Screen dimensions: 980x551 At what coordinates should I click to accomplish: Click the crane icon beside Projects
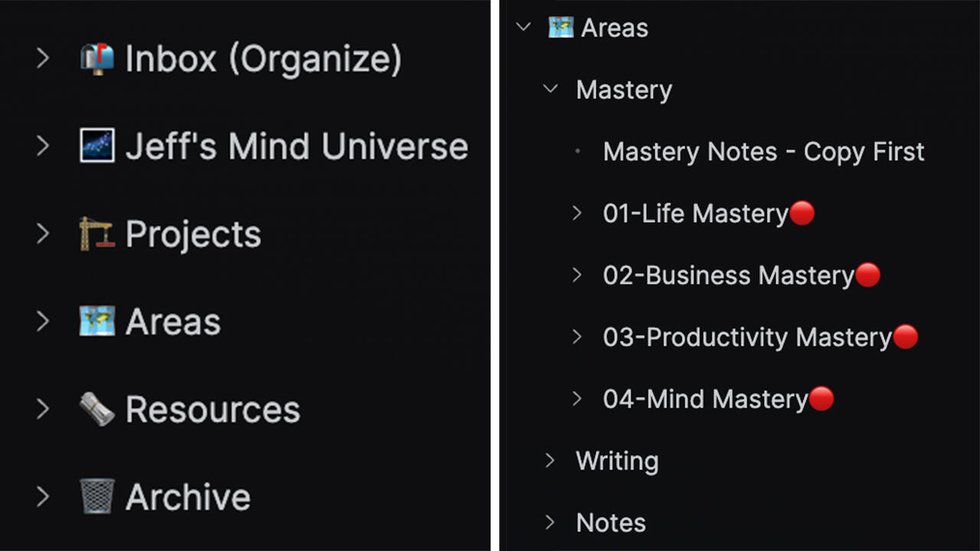tap(97, 233)
